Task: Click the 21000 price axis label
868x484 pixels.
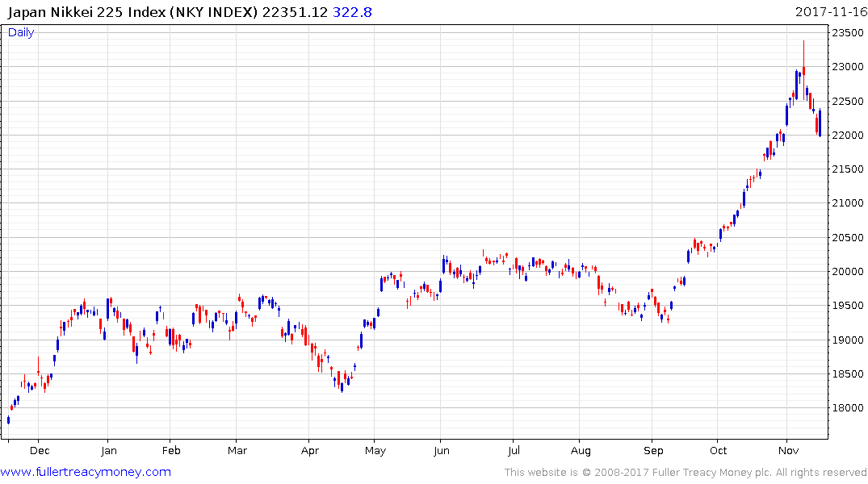Action: [848, 203]
